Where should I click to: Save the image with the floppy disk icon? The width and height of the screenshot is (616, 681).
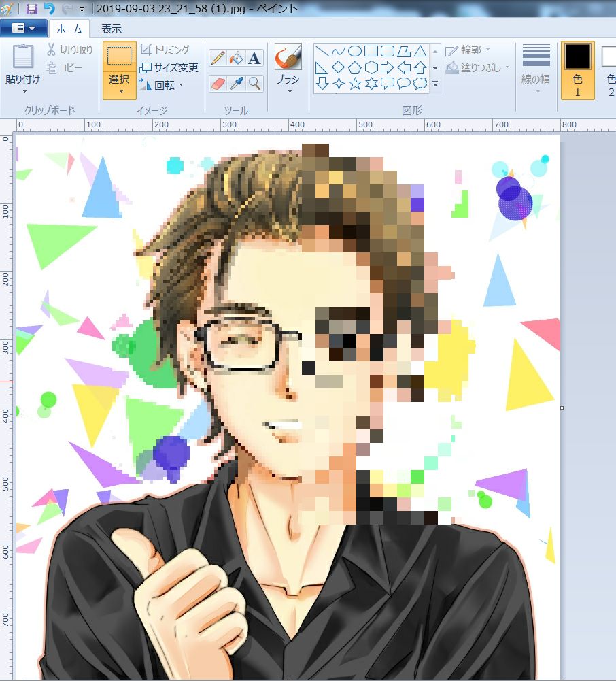(32, 9)
